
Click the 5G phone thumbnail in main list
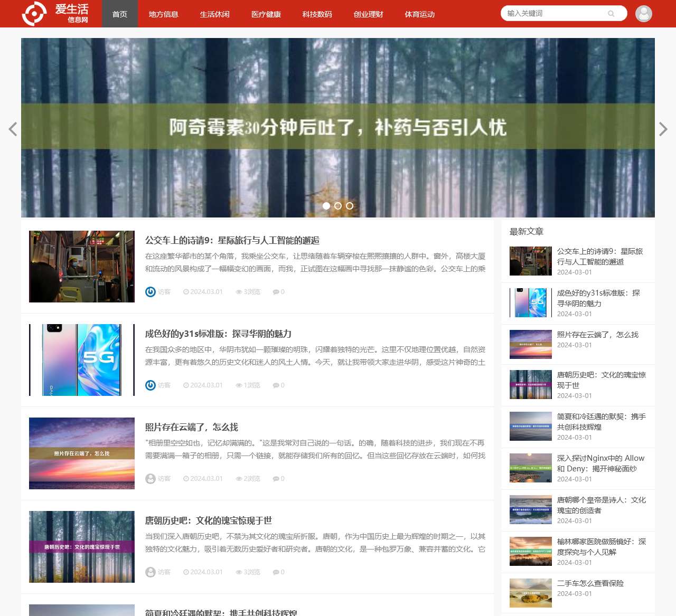pos(82,360)
